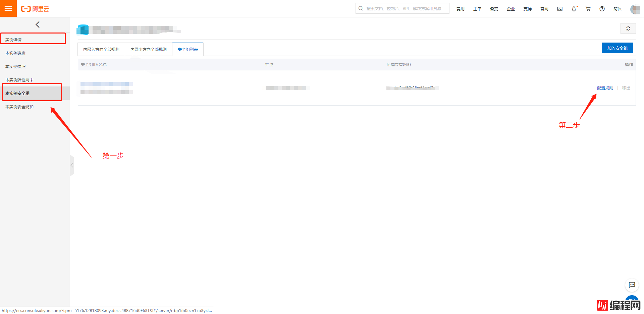Open the 支持 menu
This screenshot has height=314, width=644.
(x=527, y=9)
